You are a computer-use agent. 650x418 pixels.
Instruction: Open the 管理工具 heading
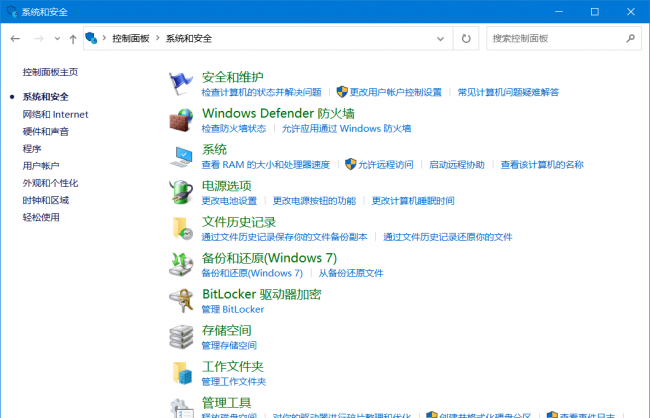227,403
